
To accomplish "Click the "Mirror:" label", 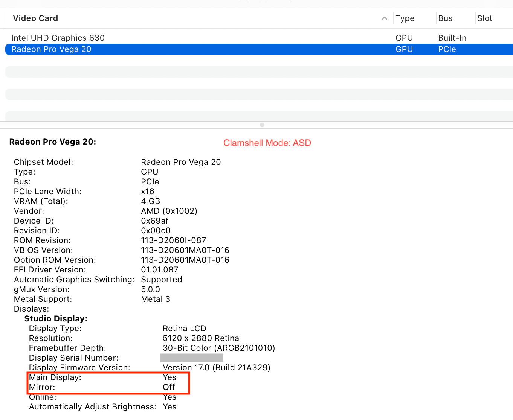I will [x=42, y=387].
